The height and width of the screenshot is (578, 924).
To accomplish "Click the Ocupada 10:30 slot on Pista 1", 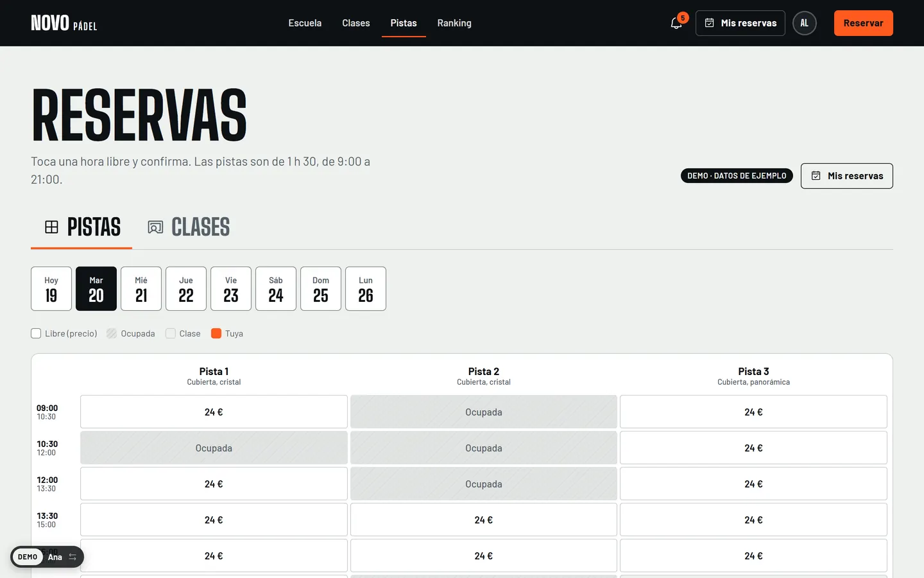I will point(214,448).
